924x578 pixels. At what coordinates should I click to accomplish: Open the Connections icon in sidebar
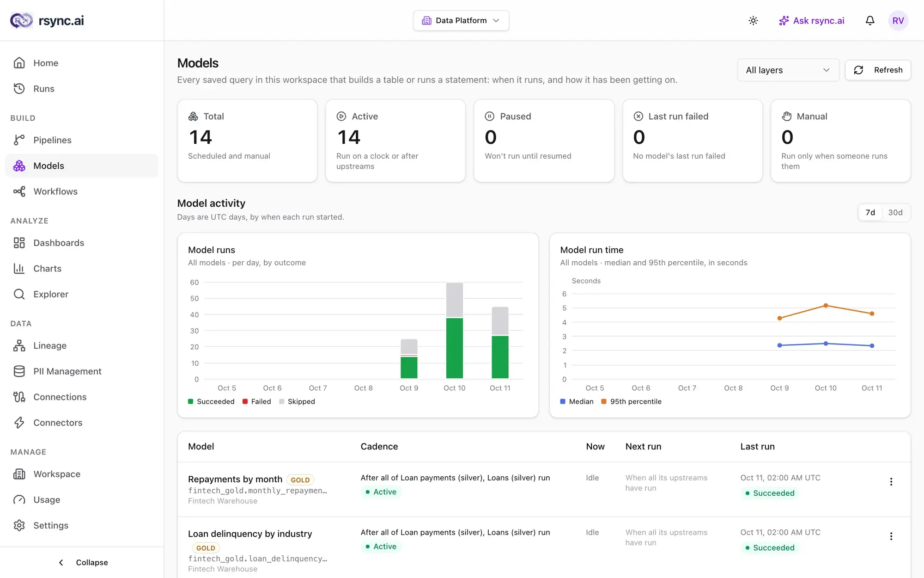[19, 397]
